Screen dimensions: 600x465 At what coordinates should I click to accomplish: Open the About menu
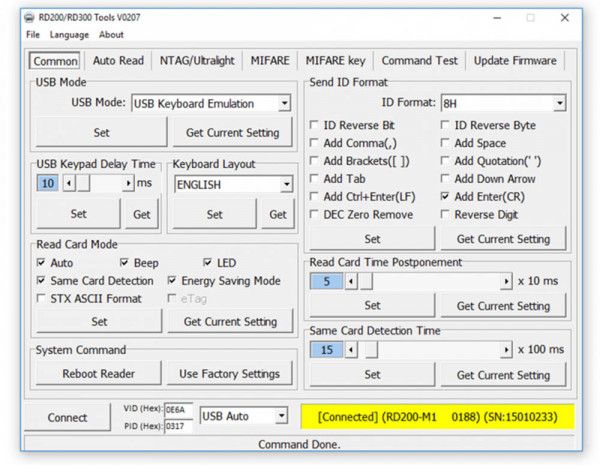tap(111, 35)
